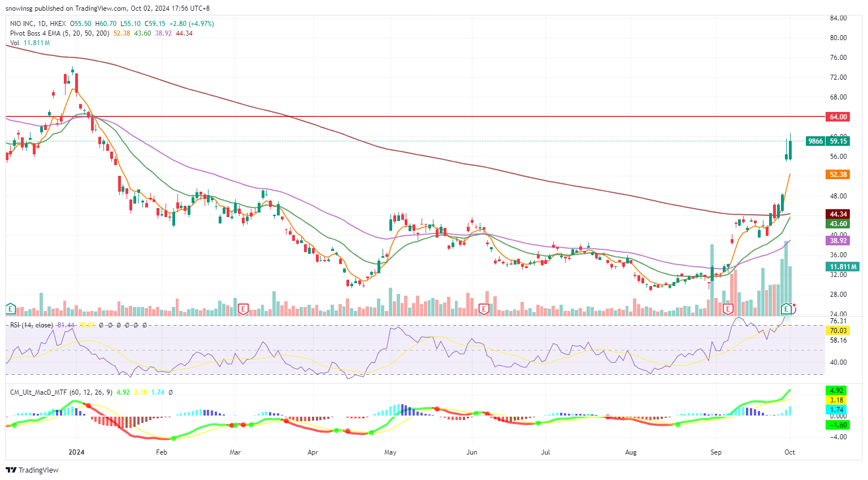Click the orange 52.38 EMA label on price axis

[x=838, y=175]
